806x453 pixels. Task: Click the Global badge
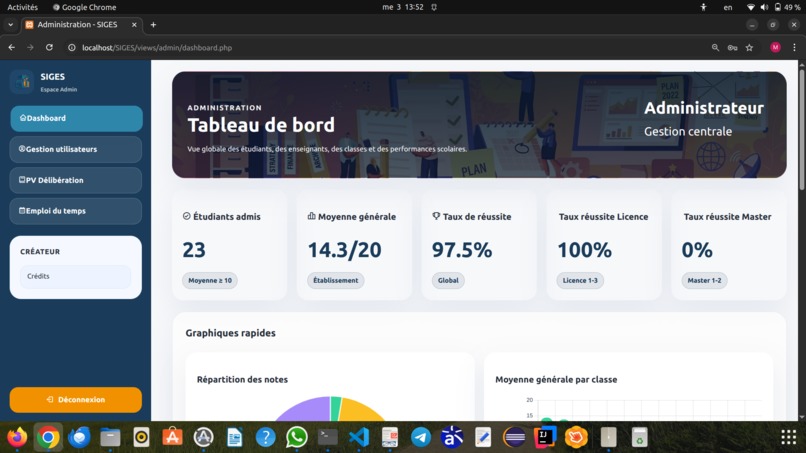click(448, 280)
